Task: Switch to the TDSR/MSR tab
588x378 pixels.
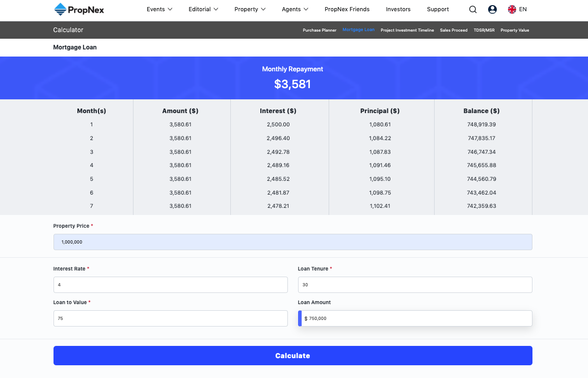Action: (484, 30)
